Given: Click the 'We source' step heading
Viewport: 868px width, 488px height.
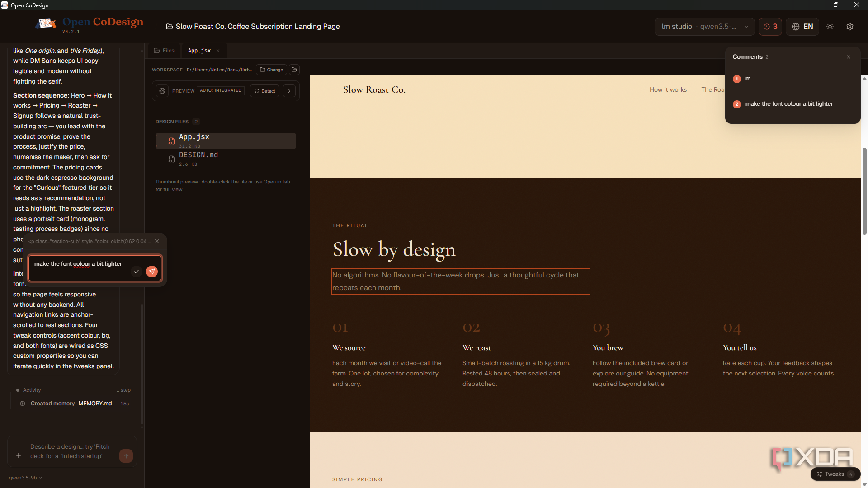Looking at the screenshot, I should pos(349,347).
